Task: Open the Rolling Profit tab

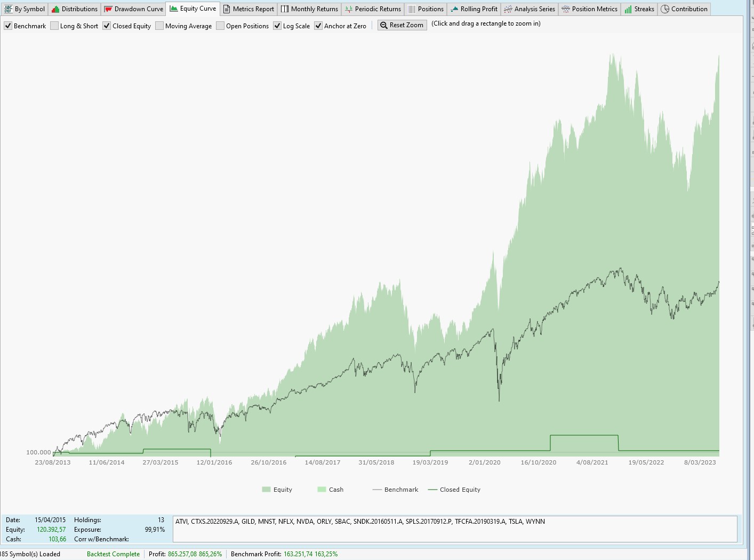Action: pos(474,9)
